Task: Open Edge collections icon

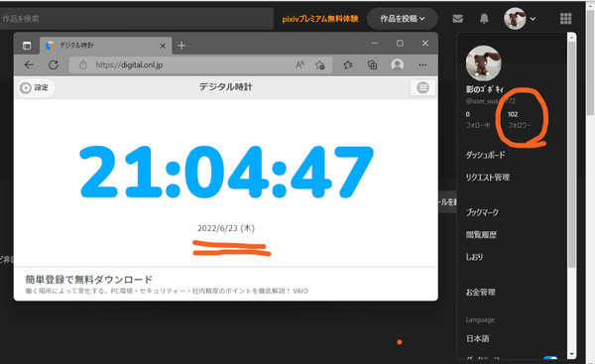Action: [x=372, y=64]
